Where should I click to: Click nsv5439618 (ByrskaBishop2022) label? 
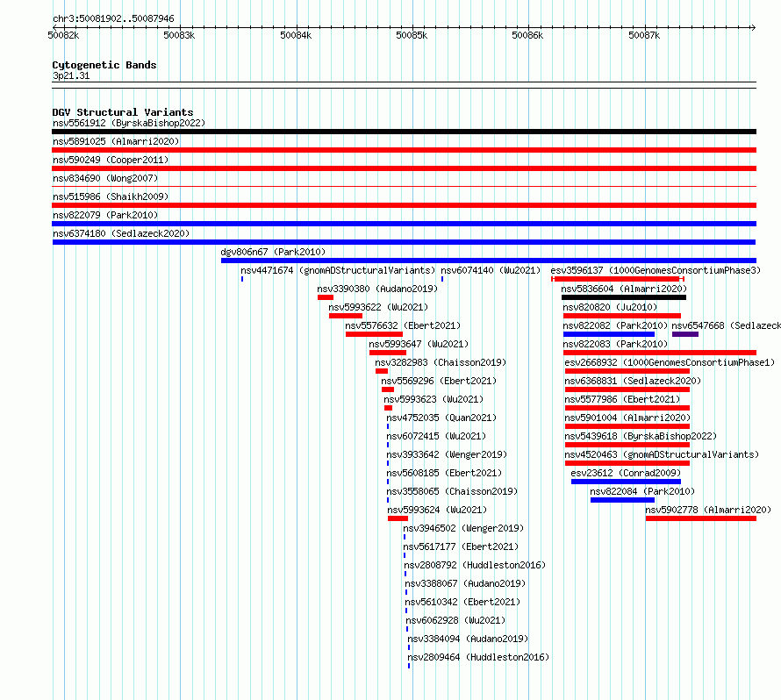pyautogui.click(x=641, y=436)
